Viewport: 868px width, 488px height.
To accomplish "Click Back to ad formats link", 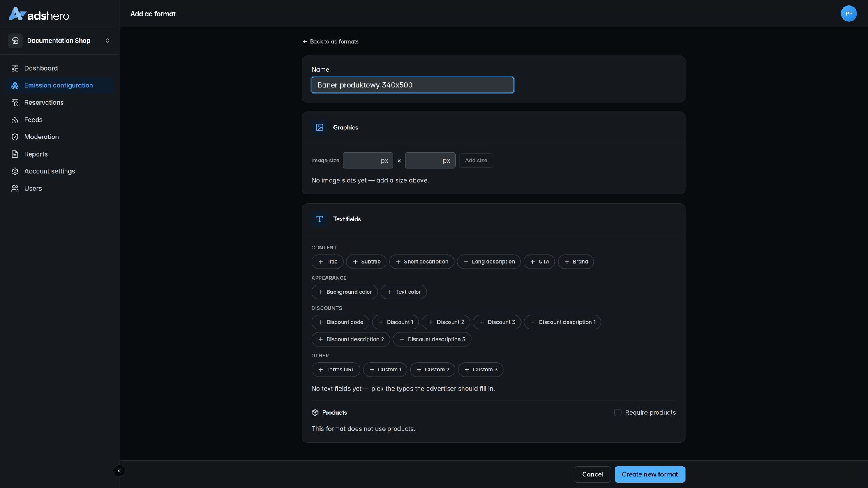I will [330, 41].
